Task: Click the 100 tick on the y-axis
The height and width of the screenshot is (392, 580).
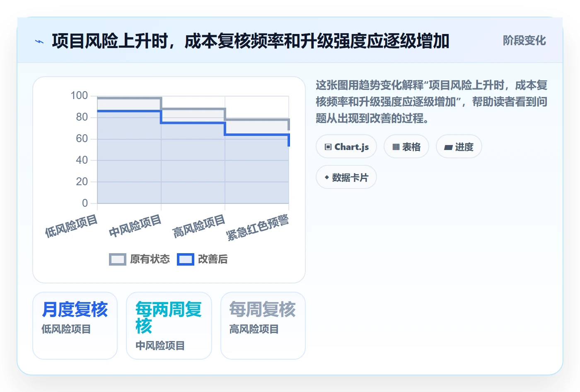Action: click(79, 96)
